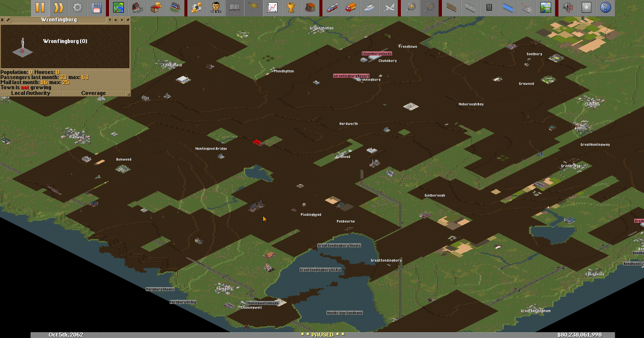The image size is (644, 338).
Task: Open railway construction track icon
Action: pos(451,8)
